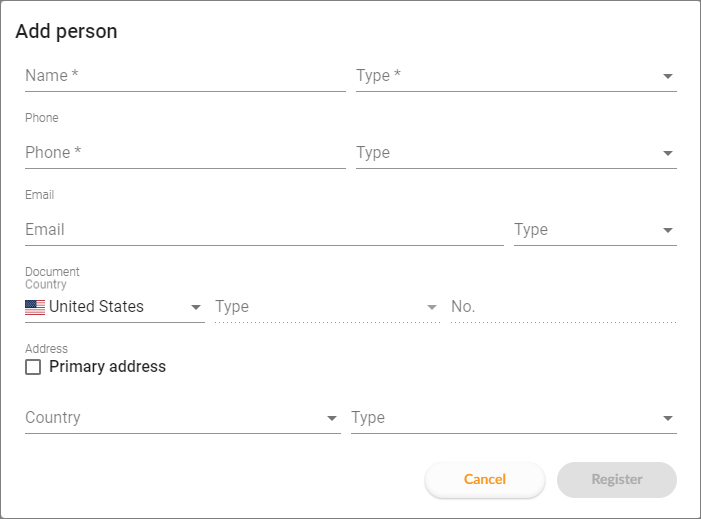Toggle Primary address via its label
Screen dimensions: 701x519
tap(107, 367)
